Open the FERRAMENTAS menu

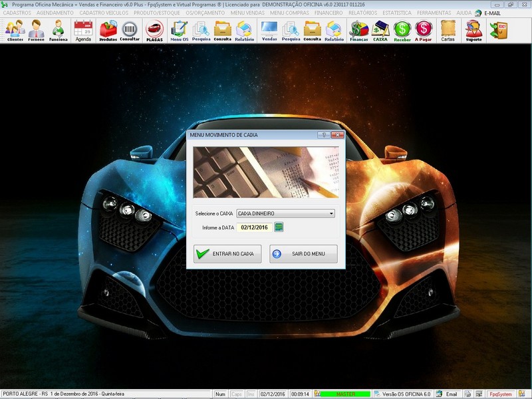pyautogui.click(x=434, y=13)
